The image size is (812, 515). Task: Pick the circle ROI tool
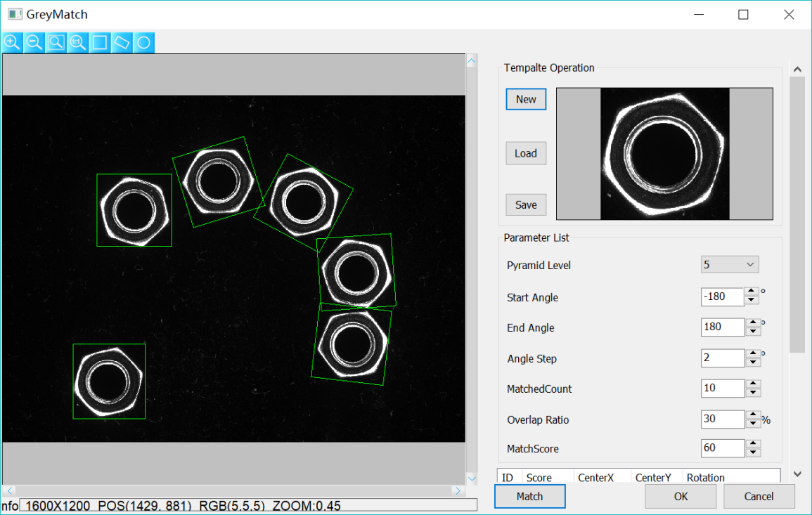(x=143, y=43)
